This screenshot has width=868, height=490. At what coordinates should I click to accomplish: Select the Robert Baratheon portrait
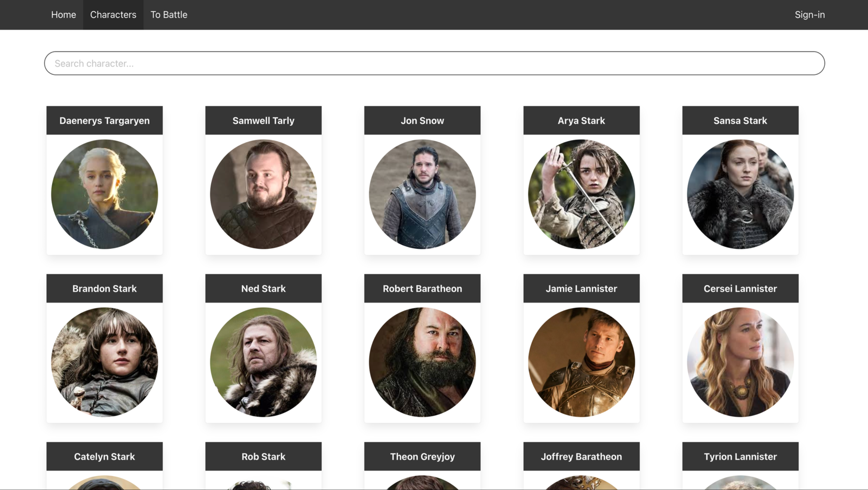pos(422,362)
